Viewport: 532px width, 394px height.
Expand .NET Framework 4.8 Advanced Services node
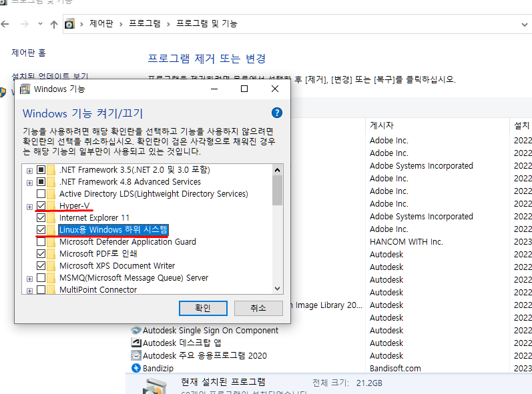tap(29, 183)
